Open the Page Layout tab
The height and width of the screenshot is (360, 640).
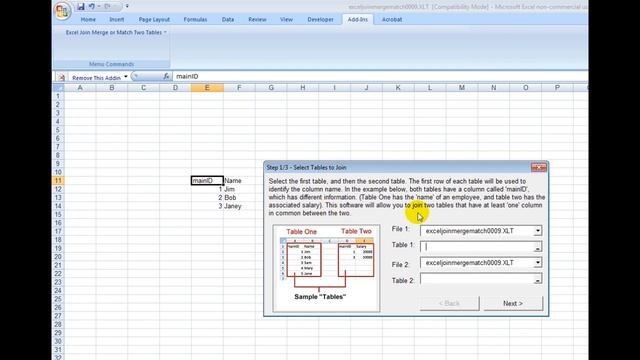coord(154,20)
